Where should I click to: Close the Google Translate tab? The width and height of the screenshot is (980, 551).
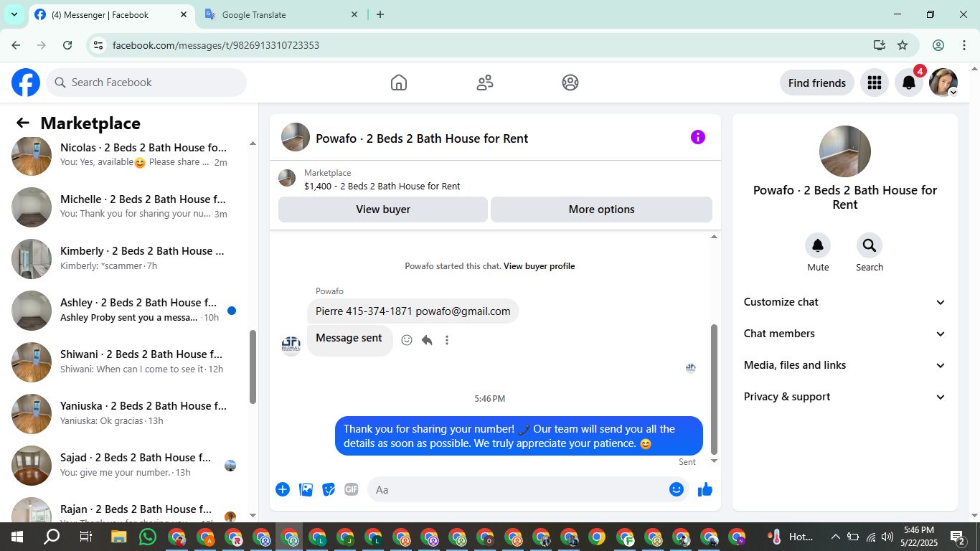coord(354,14)
